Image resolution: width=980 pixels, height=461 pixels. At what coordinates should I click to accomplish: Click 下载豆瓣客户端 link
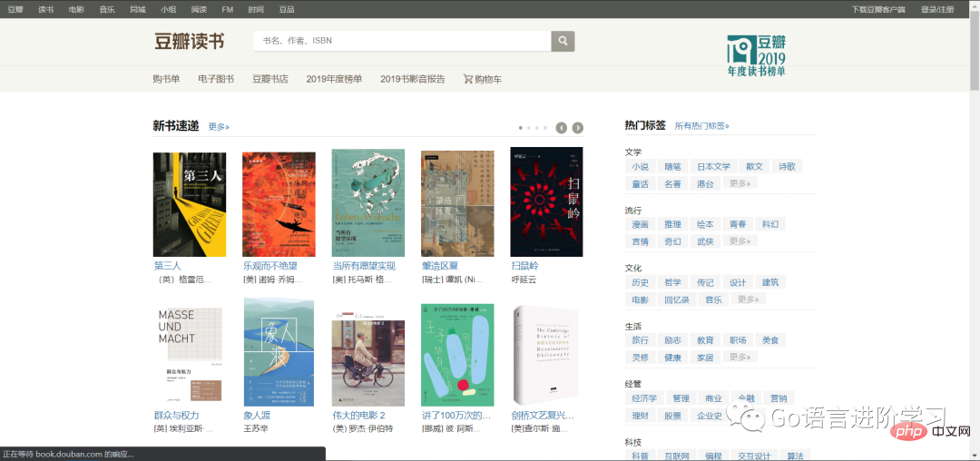point(878,9)
